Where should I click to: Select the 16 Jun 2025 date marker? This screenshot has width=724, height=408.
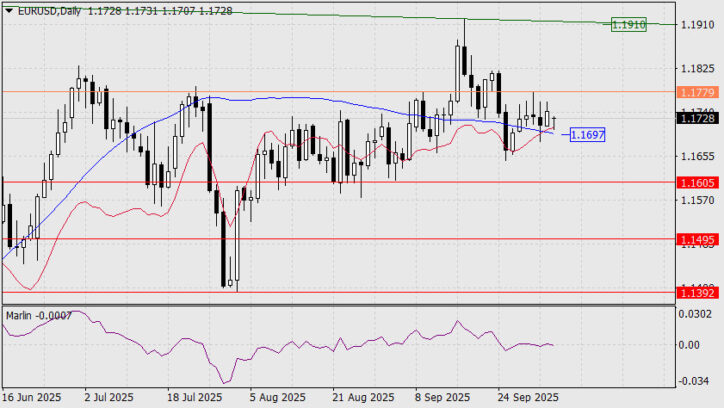31,396
